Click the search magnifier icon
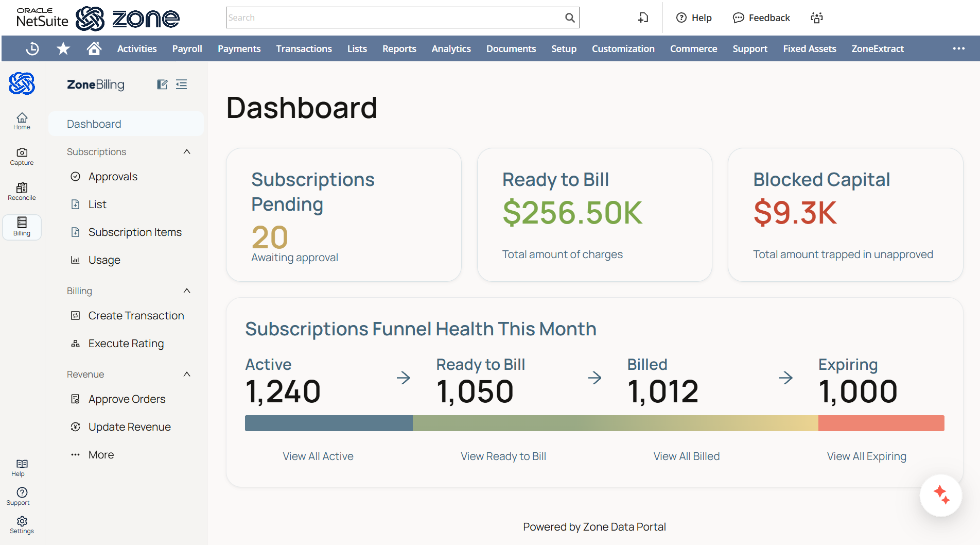 [x=570, y=18]
